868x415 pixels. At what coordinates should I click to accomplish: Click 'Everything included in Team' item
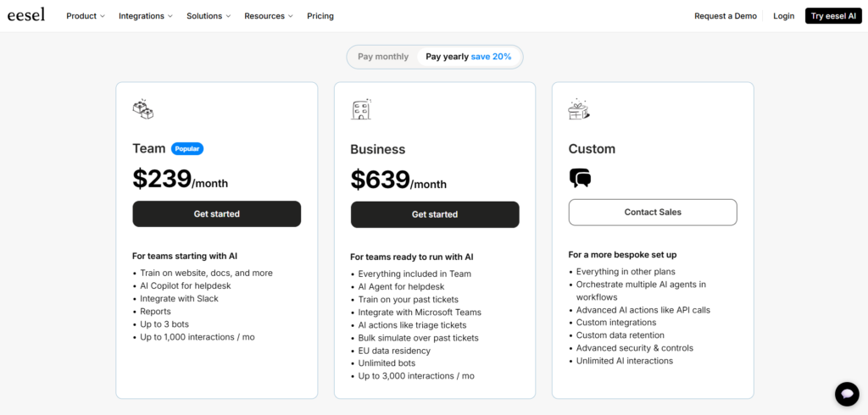click(415, 274)
